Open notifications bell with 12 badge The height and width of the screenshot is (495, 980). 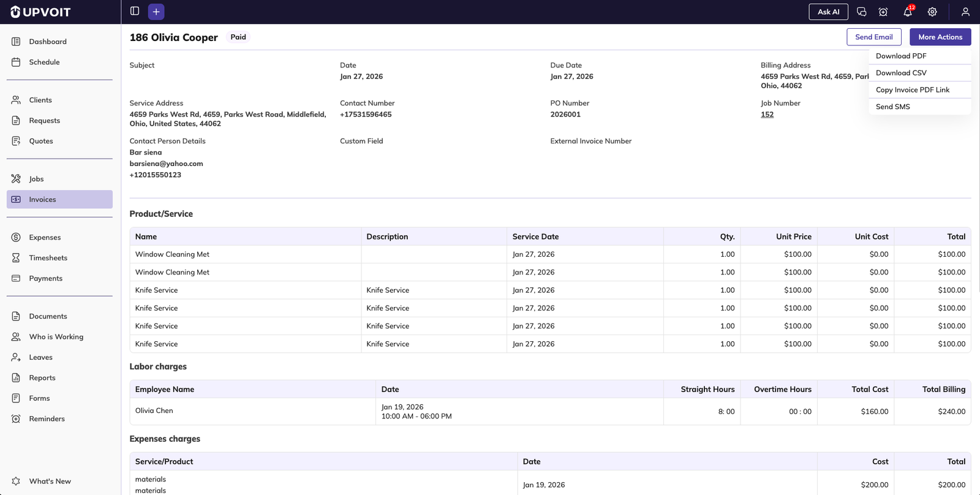point(908,11)
